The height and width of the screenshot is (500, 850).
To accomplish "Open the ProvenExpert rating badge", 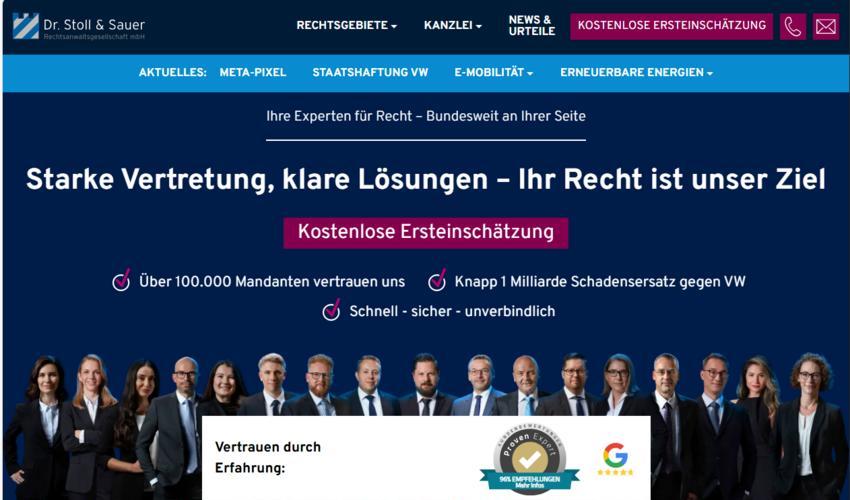I will point(530,459).
